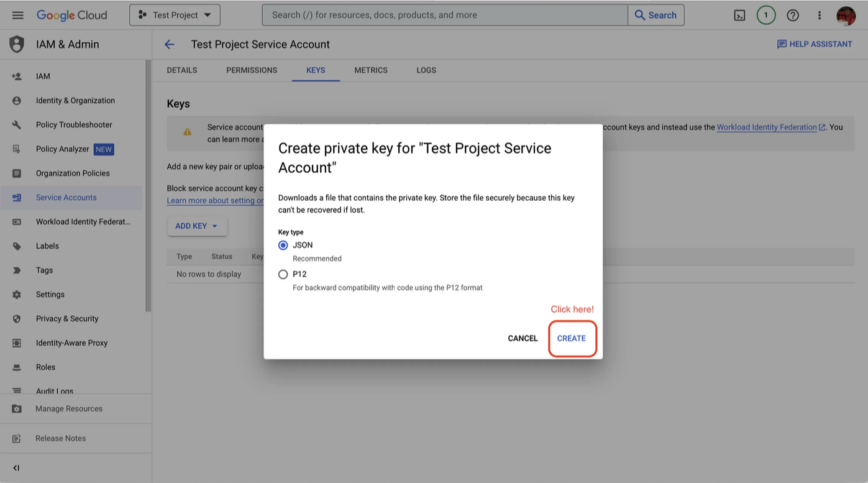The width and height of the screenshot is (868, 483).
Task: Click the warning triangle icon in banner
Action: (187, 132)
